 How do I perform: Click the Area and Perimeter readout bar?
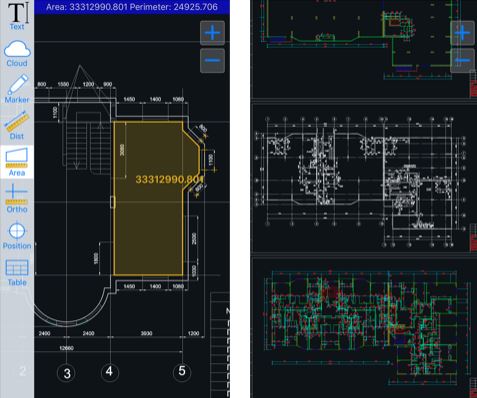pos(132,7)
